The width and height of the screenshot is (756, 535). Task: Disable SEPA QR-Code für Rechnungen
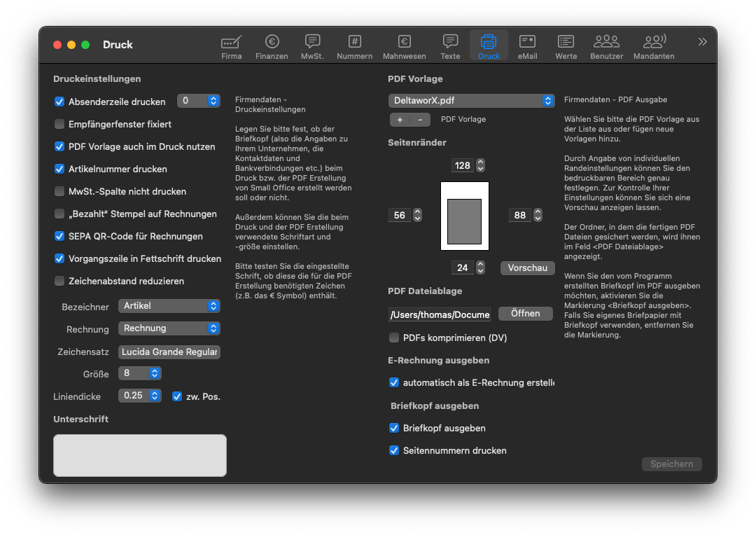tap(59, 236)
